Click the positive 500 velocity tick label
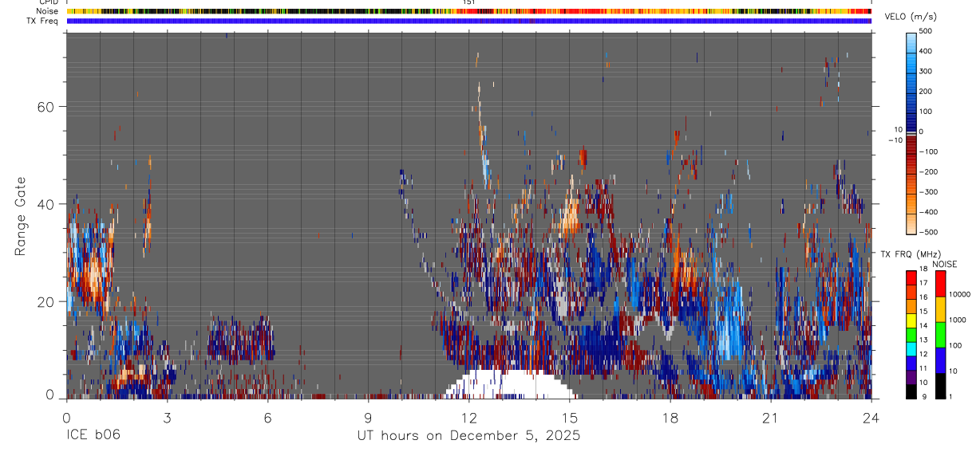The height and width of the screenshot is (452, 980). coord(927,31)
